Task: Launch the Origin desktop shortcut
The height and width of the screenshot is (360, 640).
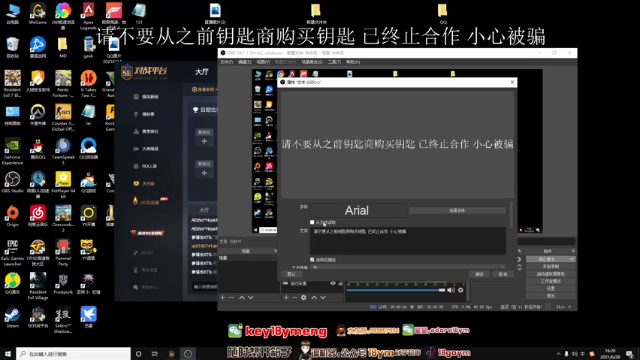Action: click(x=13, y=216)
